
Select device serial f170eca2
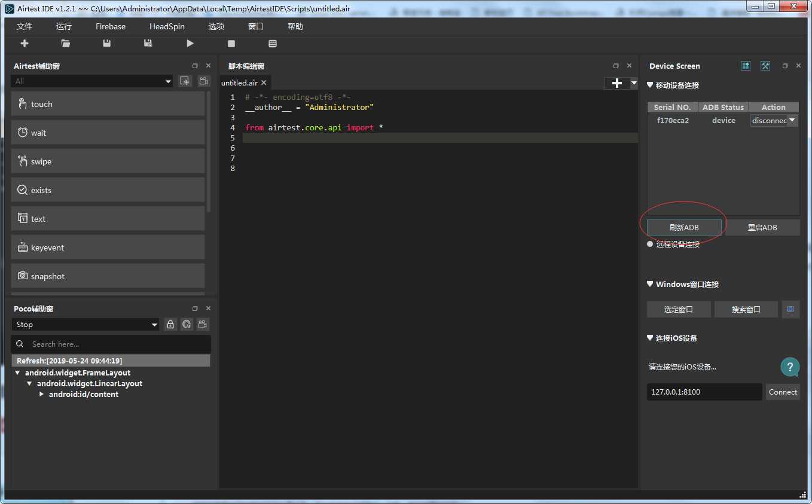[673, 120]
